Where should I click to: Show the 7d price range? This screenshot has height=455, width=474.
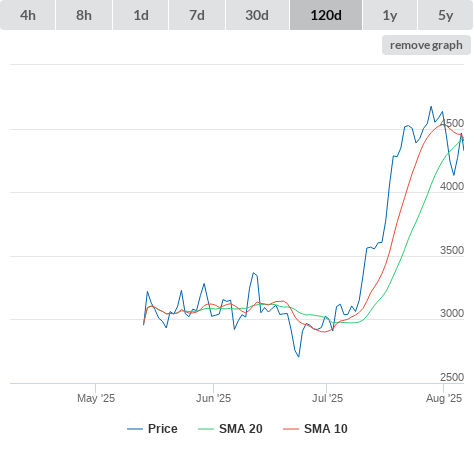click(x=197, y=15)
